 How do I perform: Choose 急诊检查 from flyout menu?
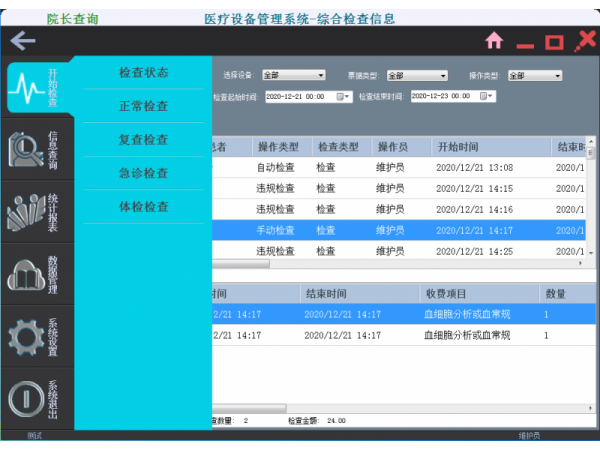click(x=143, y=173)
